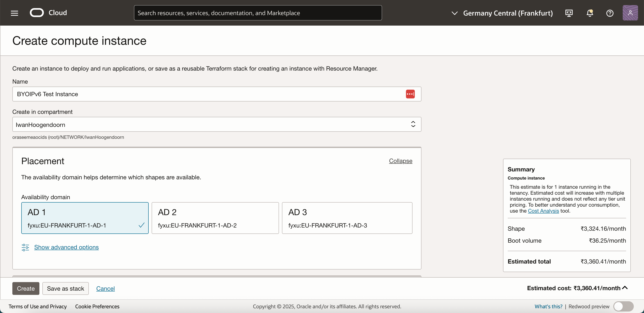Screen dimensions: 644x313
Task: Select availability domain AD 1
Action: [x=85, y=218]
